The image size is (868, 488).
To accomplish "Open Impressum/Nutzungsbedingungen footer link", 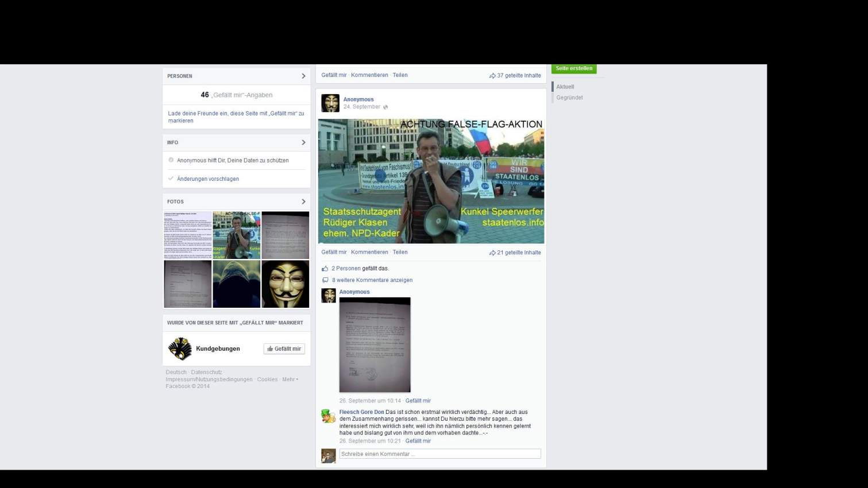I will [209, 379].
